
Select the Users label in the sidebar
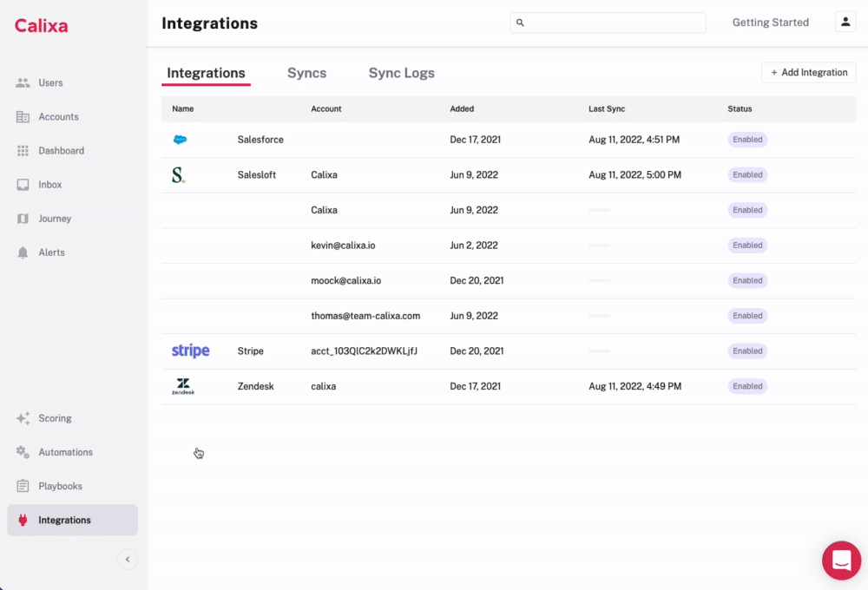pyautogui.click(x=50, y=83)
